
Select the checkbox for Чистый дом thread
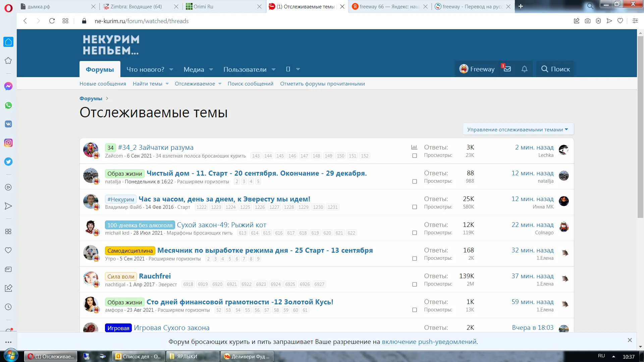point(415,181)
